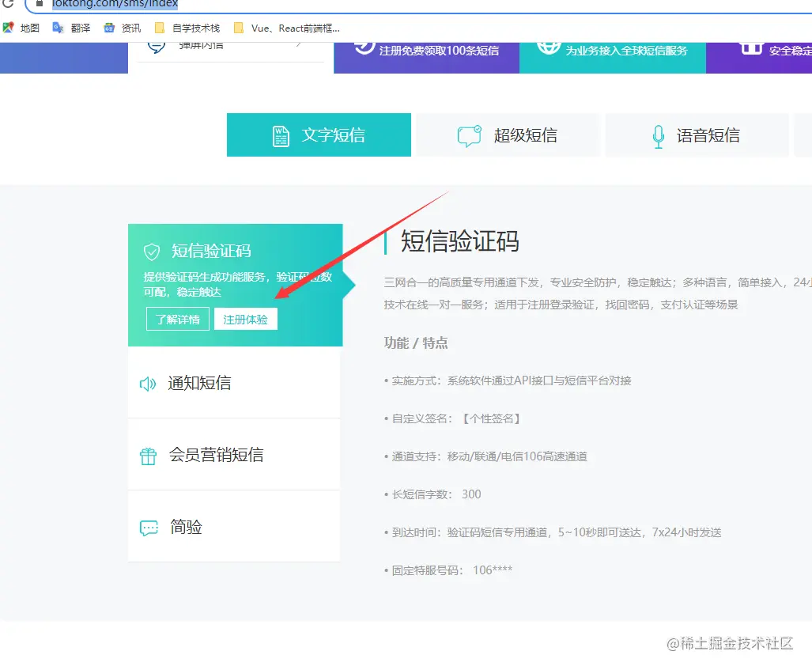This screenshot has height=670, width=812.
Task: Click the 长短信字数: 300 line
Action: coord(432,494)
